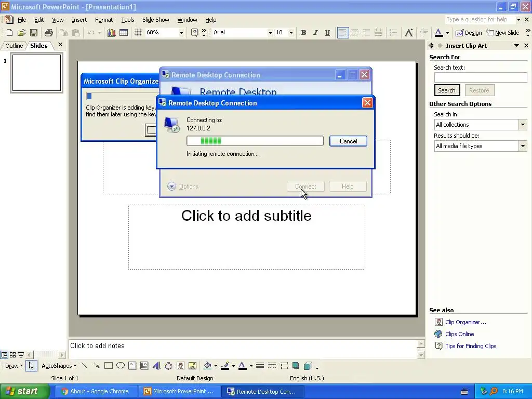Select the Rectangle drawing tool
This screenshot has width=532, height=399.
tap(109, 366)
